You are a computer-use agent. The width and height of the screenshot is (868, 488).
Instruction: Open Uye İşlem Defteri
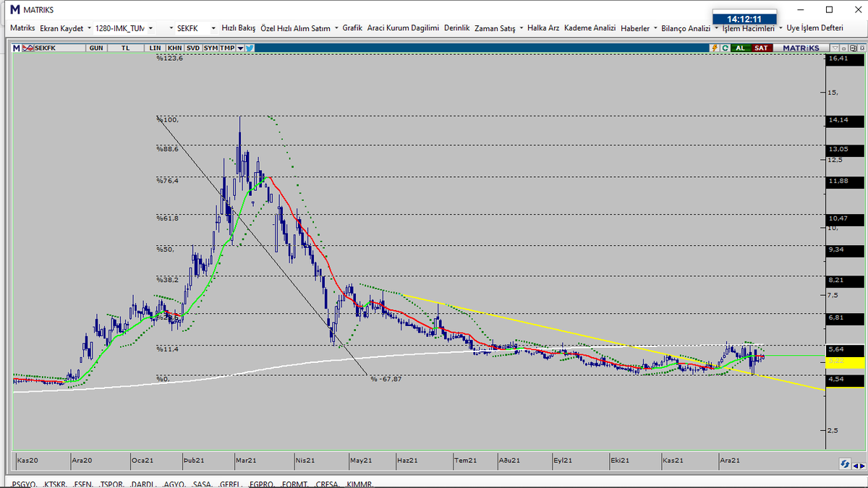coord(814,28)
